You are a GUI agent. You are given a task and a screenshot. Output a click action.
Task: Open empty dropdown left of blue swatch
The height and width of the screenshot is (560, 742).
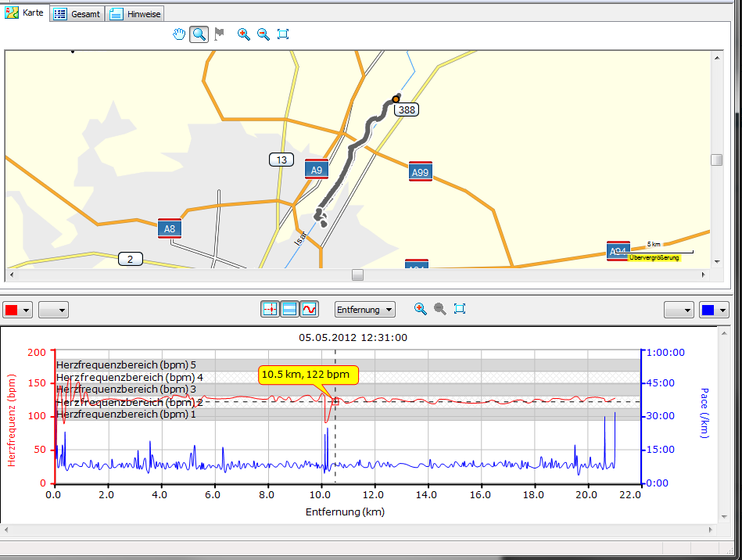(679, 310)
